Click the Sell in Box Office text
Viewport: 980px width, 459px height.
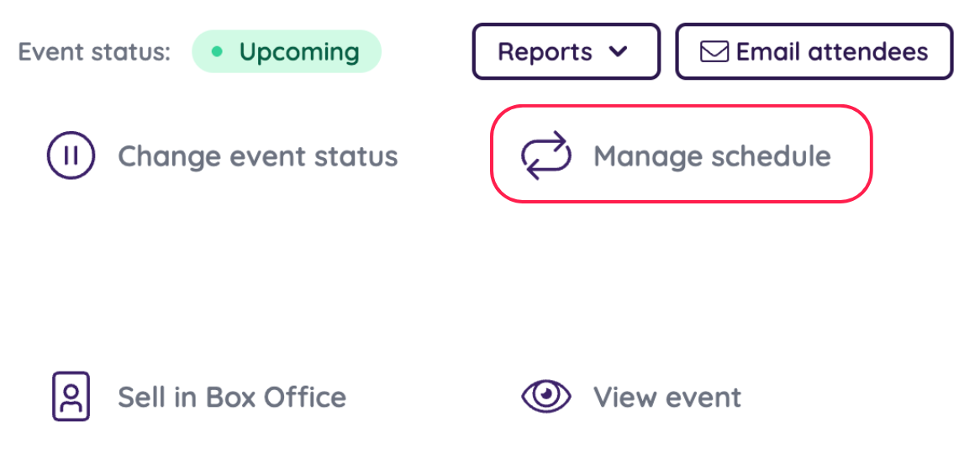tap(232, 397)
